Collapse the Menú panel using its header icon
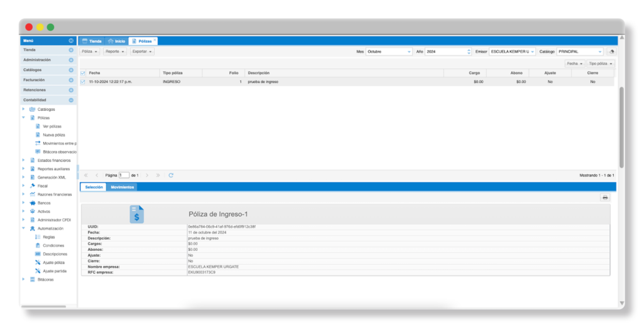 71,41
